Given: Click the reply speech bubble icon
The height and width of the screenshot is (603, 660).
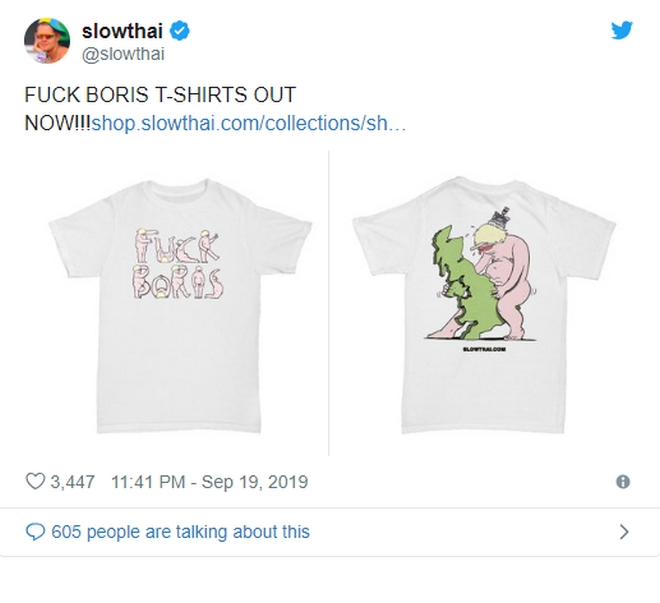Looking at the screenshot, I should pyautogui.click(x=35, y=532).
